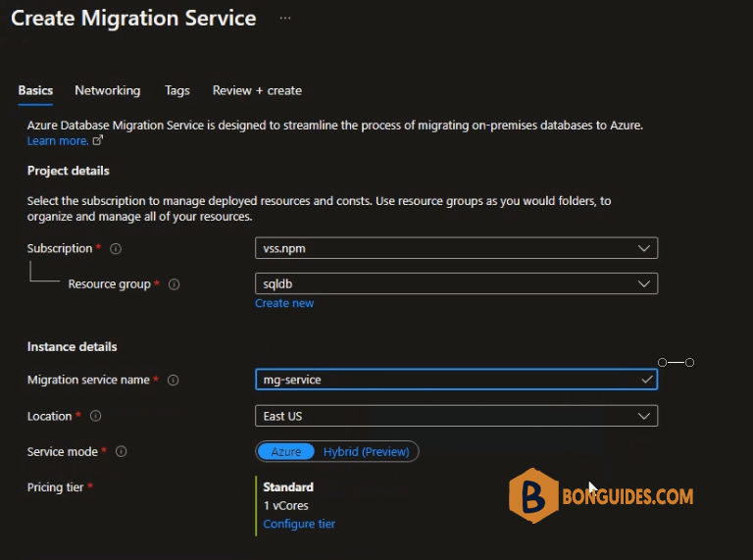Viewport: 753px width, 560px height.
Task: Click the Project details heading
Action: (69, 171)
